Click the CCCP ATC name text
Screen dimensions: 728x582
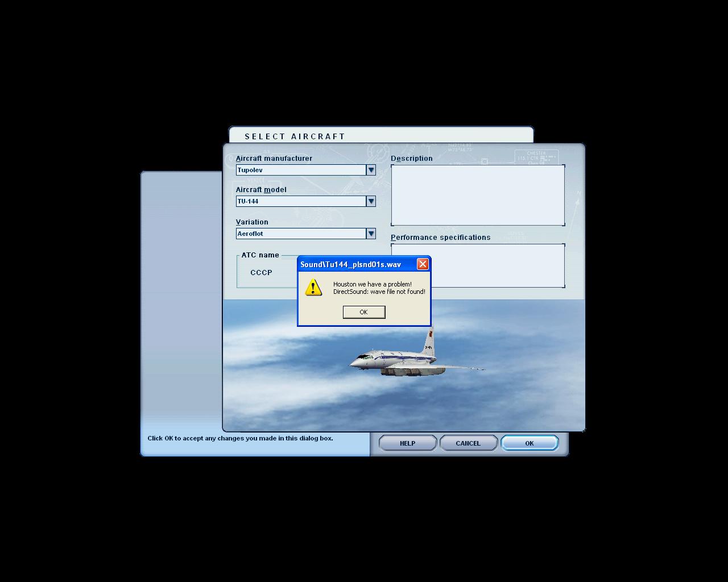point(261,273)
